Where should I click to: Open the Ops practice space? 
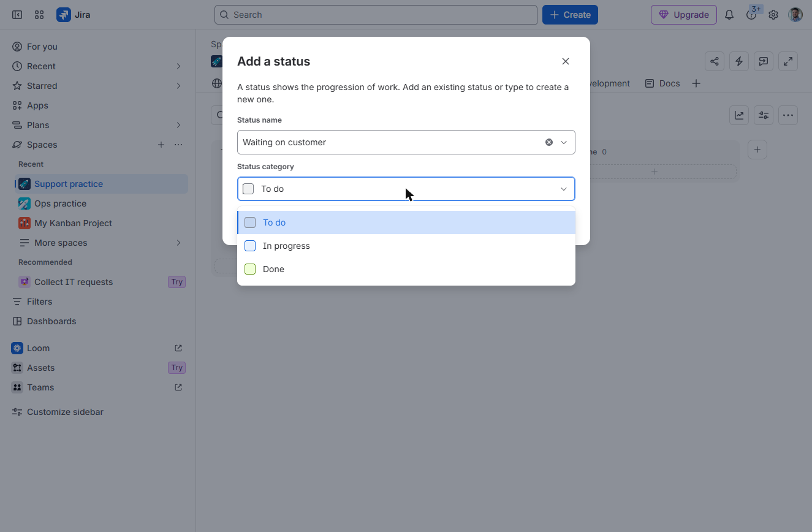pos(102,203)
